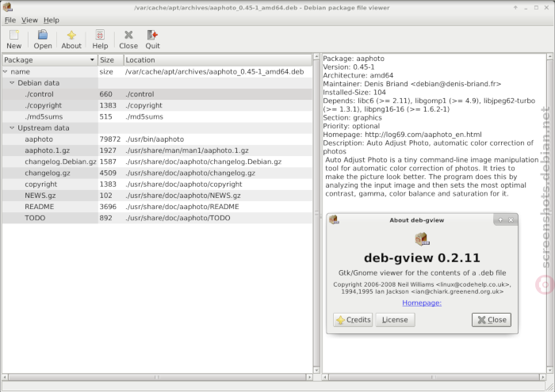
Task: Click the Homepage line in package info
Action: 402,135
